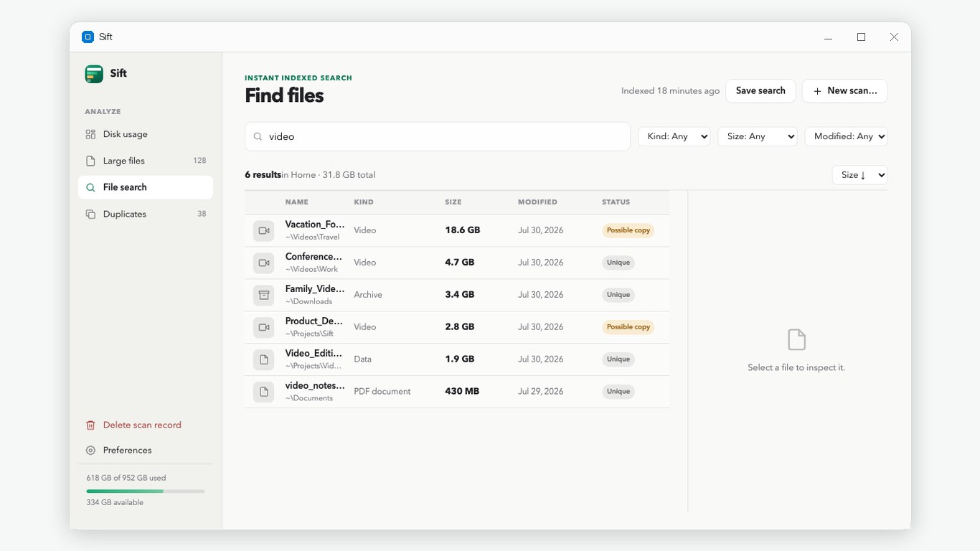
Task: Click the video camera icon for Conference... row
Action: tap(264, 263)
